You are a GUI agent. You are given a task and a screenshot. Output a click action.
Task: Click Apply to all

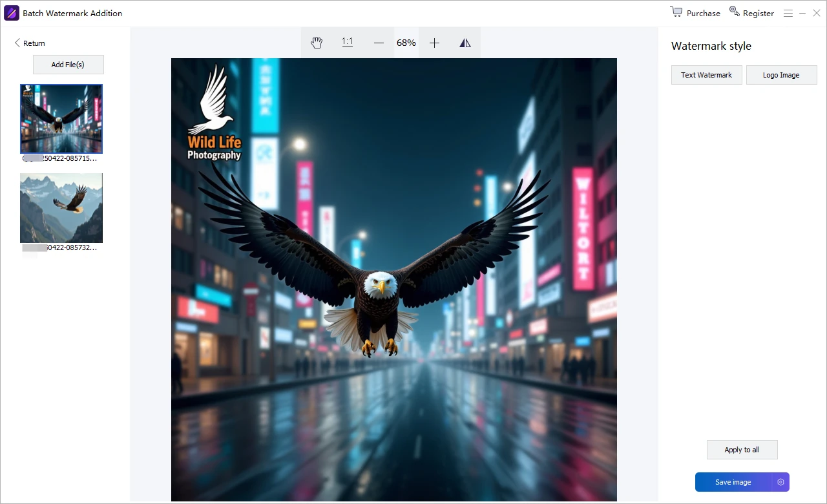click(742, 450)
